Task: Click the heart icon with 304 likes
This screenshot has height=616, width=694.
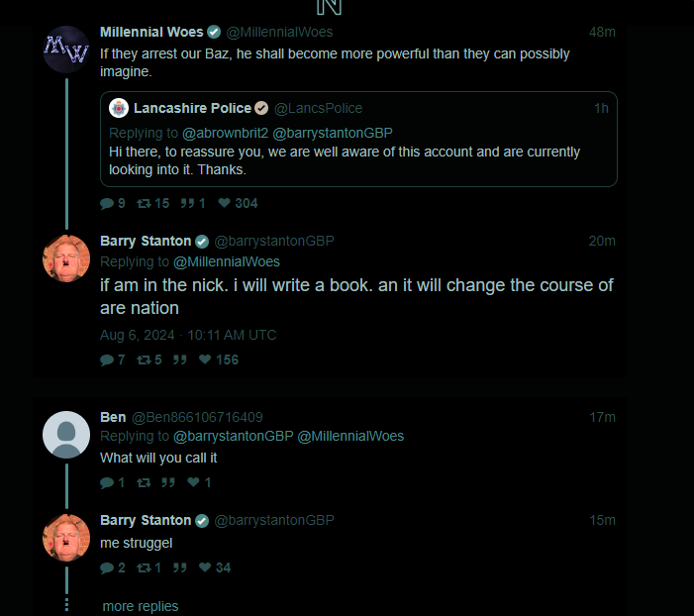Action: click(225, 203)
